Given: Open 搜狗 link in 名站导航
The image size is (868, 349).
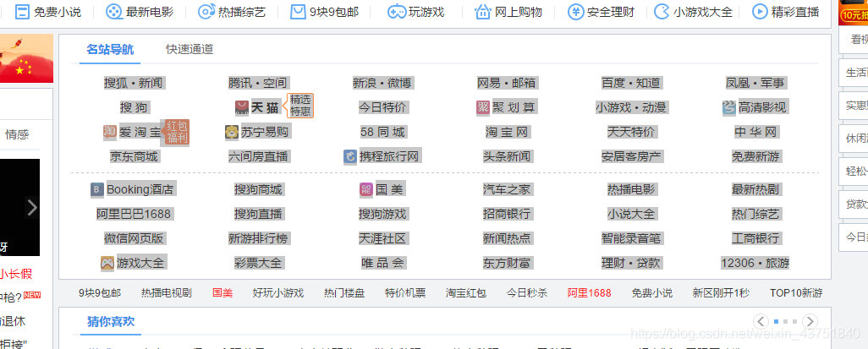Looking at the screenshot, I should click(134, 107).
